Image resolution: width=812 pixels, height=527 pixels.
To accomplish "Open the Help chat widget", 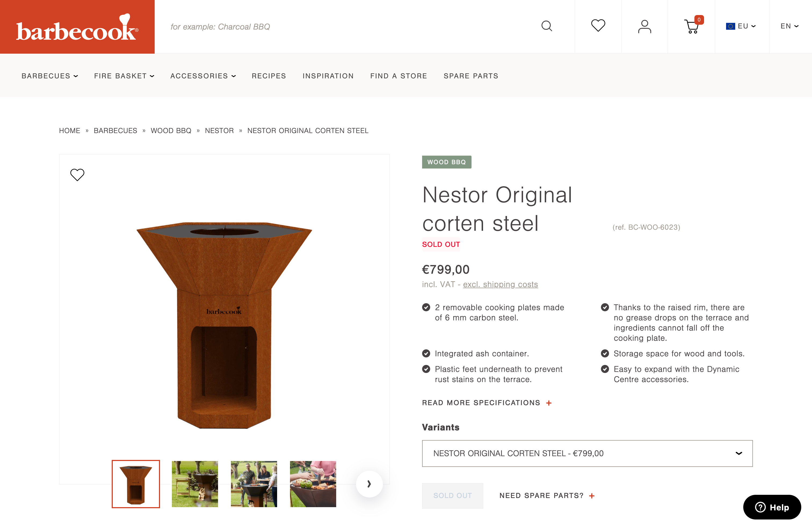I will 772,507.
